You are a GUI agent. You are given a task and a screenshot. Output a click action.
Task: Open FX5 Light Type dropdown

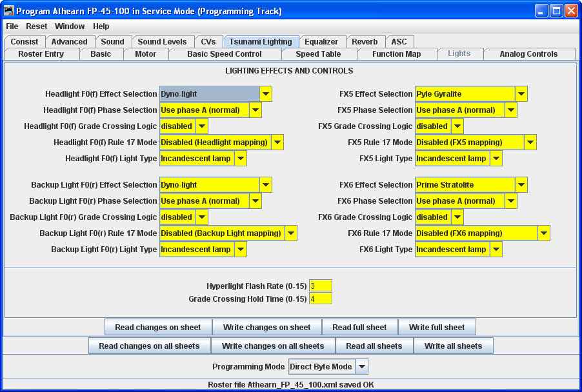point(458,159)
